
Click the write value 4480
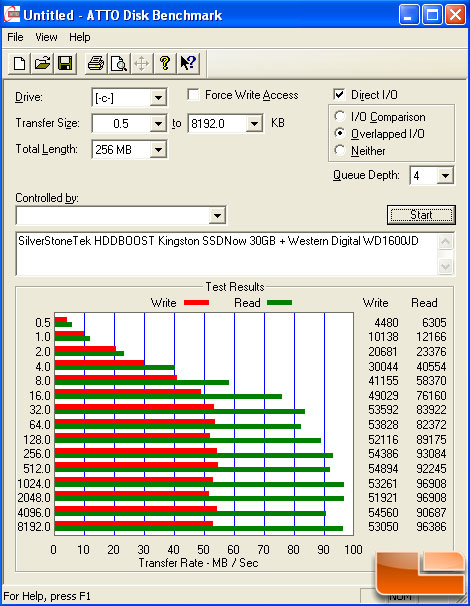click(386, 323)
